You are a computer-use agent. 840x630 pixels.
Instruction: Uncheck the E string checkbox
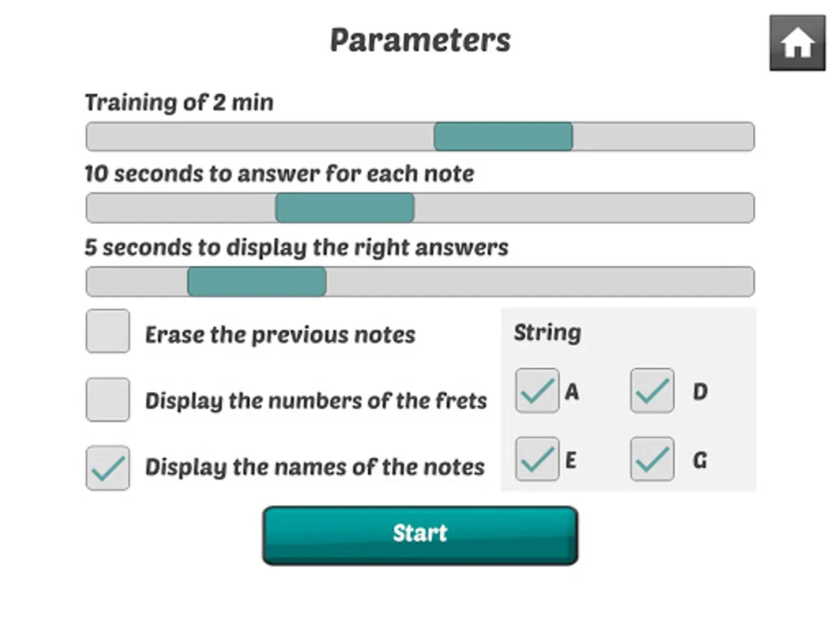point(537,459)
